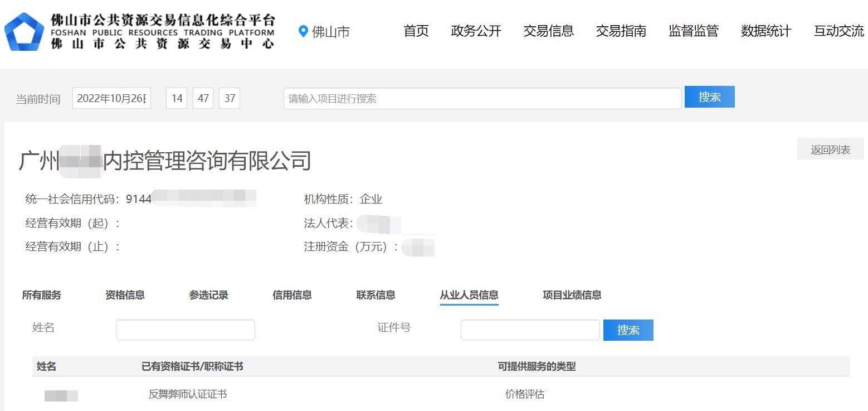This screenshot has width=868, height=411.
Task: Open the 政务公开 menu item
Action: pos(476,31)
